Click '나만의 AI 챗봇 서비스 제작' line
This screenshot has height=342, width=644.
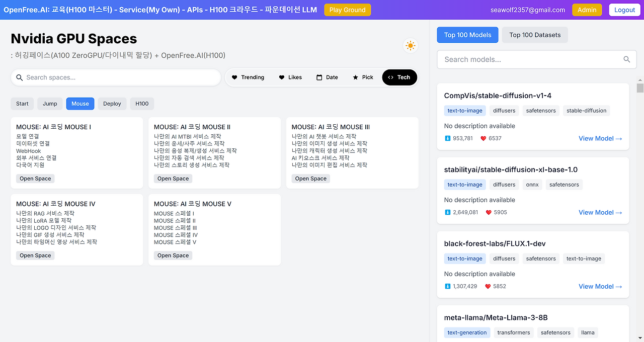click(x=324, y=136)
